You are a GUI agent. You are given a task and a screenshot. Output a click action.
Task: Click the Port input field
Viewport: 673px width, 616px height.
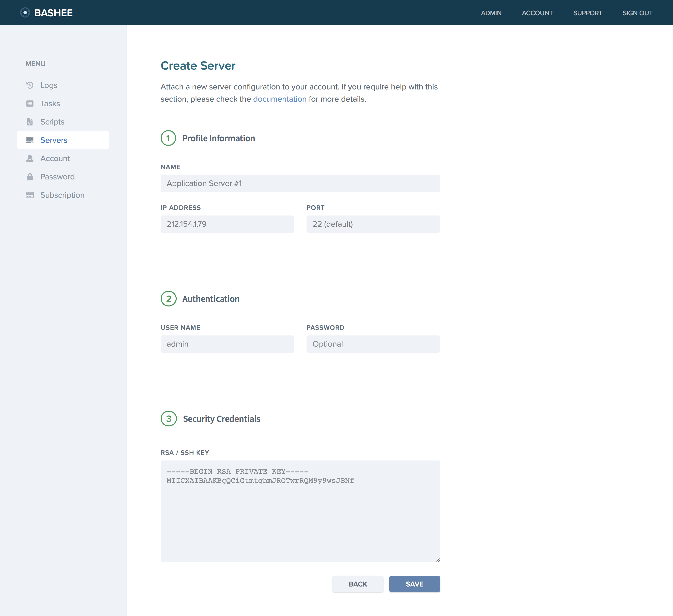coord(373,224)
